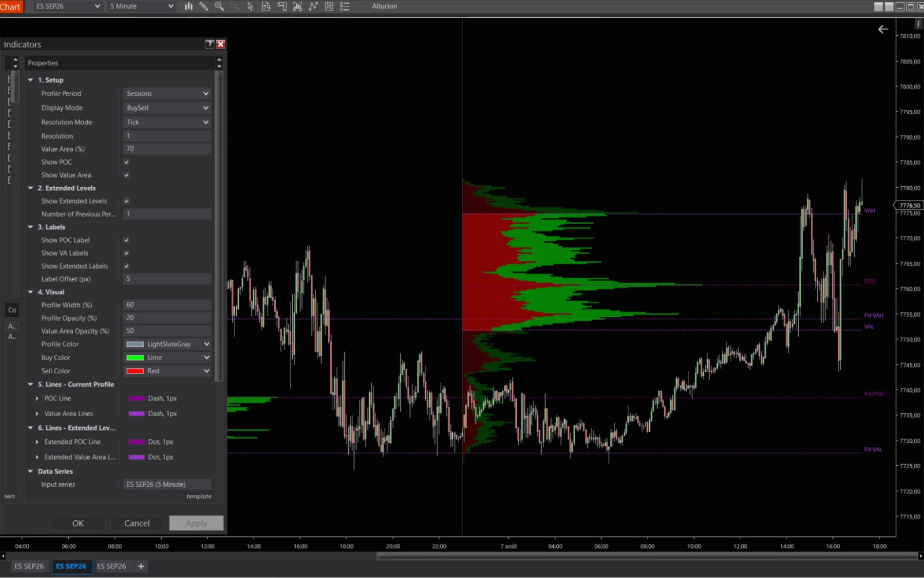
Task: Toggle the Chart Trader toolbar icon
Action: pyautogui.click(x=282, y=6)
